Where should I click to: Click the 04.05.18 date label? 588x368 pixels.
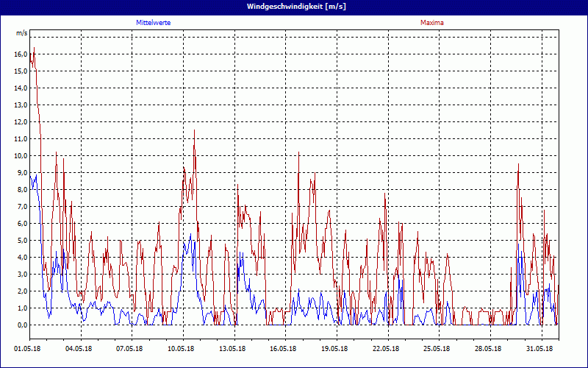[79, 348]
